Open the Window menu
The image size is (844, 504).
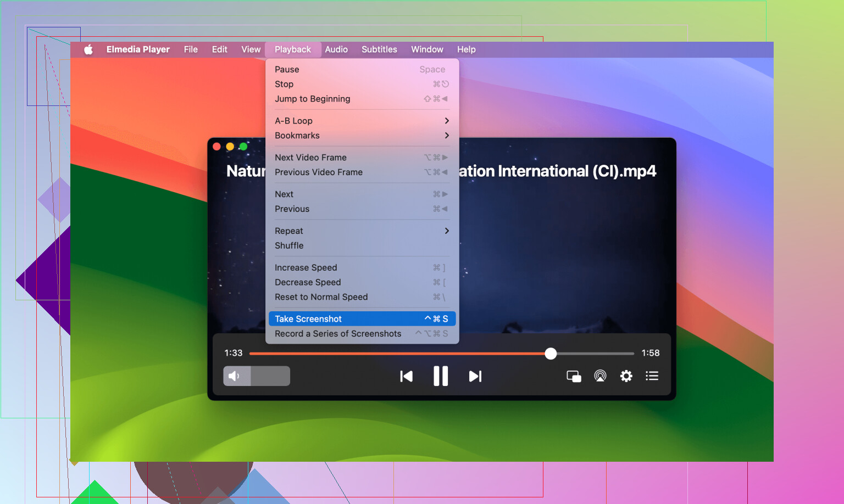tap(427, 49)
